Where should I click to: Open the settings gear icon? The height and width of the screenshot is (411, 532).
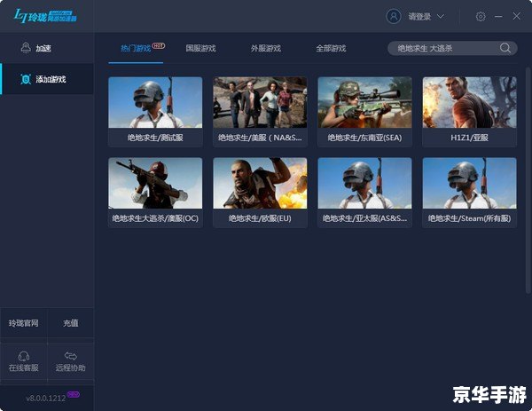[481, 16]
